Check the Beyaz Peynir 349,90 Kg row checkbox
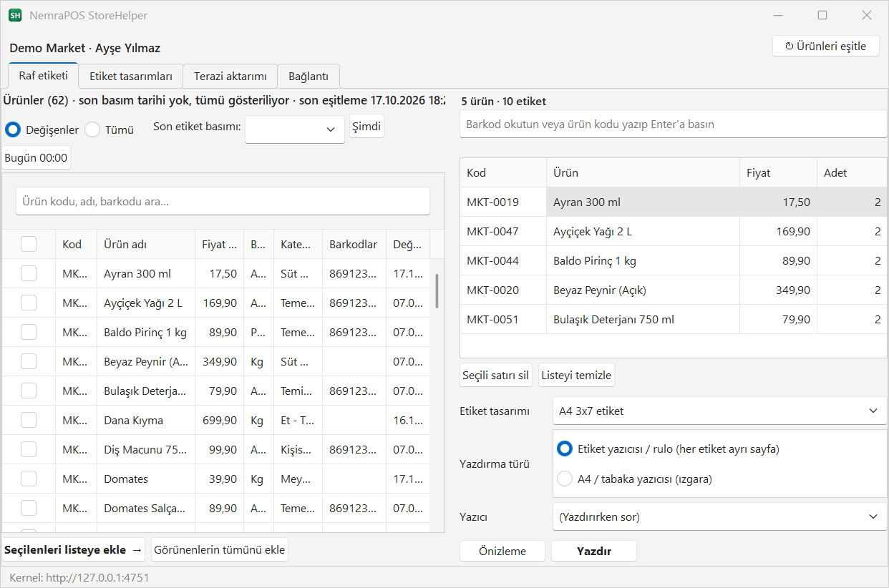The image size is (889, 588). click(x=29, y=361)
